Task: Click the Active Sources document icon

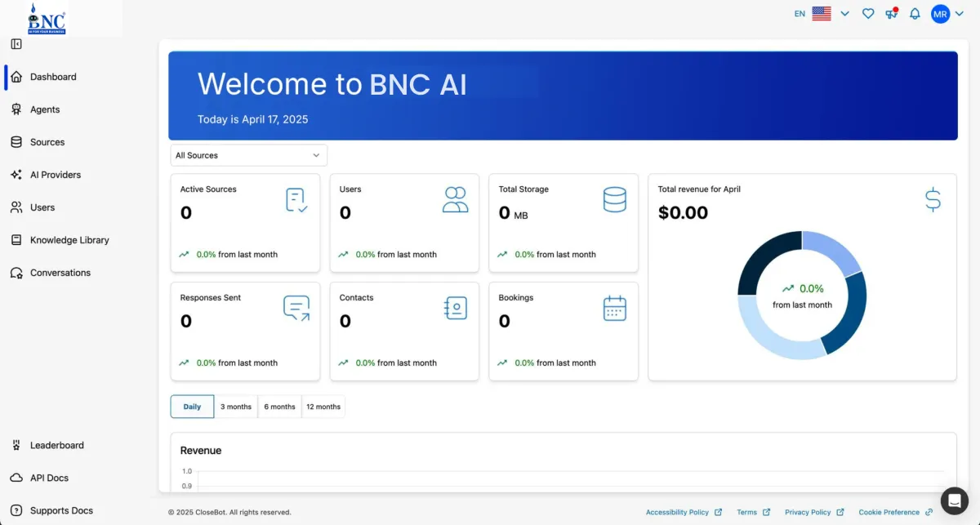Action: [x=296, y=200]
